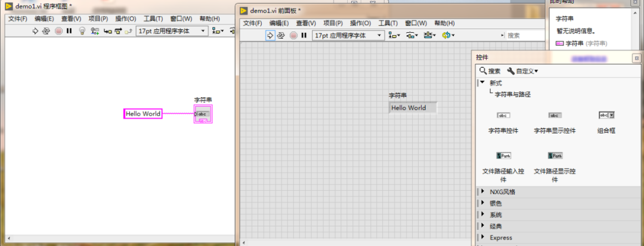Click block diagram horizontal scrollbar
This screenshot has height=246, width=644.
[x=119, y=238]
